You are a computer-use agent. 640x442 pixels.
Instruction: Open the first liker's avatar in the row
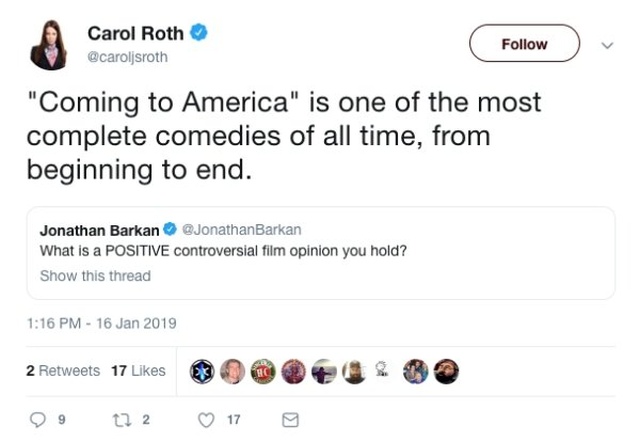point(203,371)
